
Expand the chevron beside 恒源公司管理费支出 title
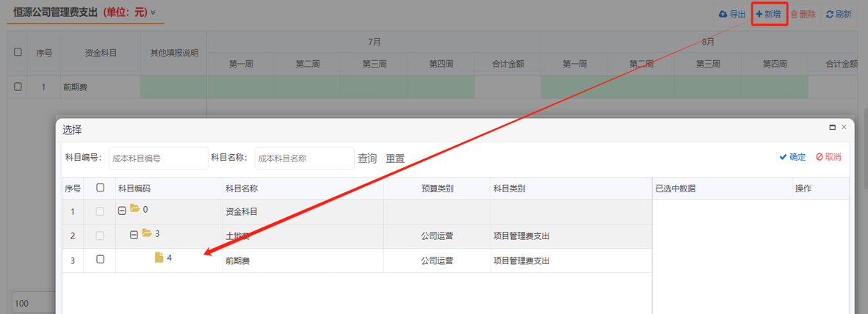pyautogui.click(x=153, y=12)
